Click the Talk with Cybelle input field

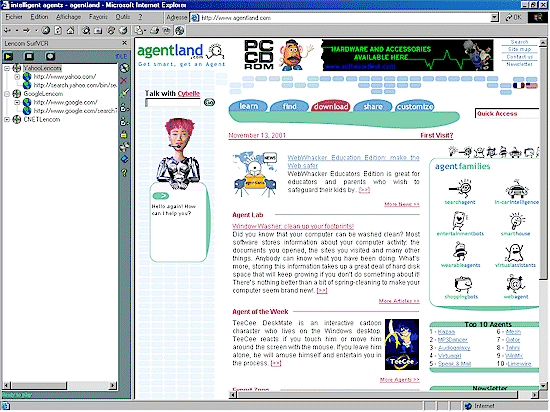tap(173, 102)
